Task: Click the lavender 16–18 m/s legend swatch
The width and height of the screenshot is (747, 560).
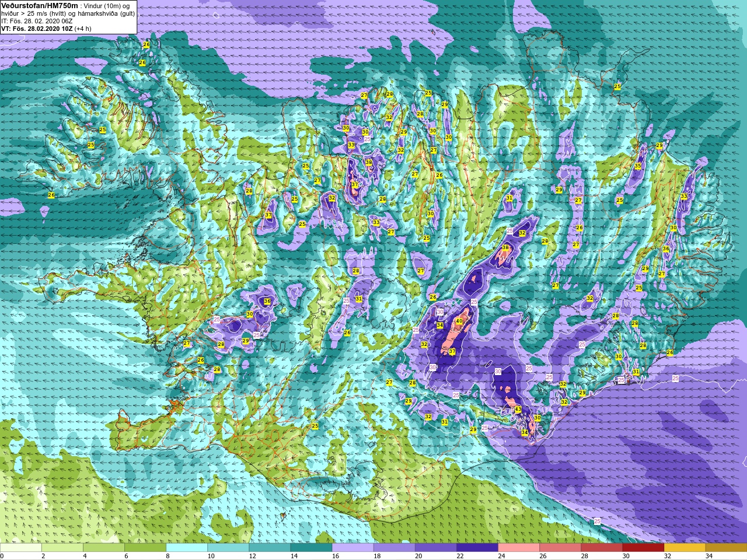Action: pyautogui.click(x=352, y=548)
